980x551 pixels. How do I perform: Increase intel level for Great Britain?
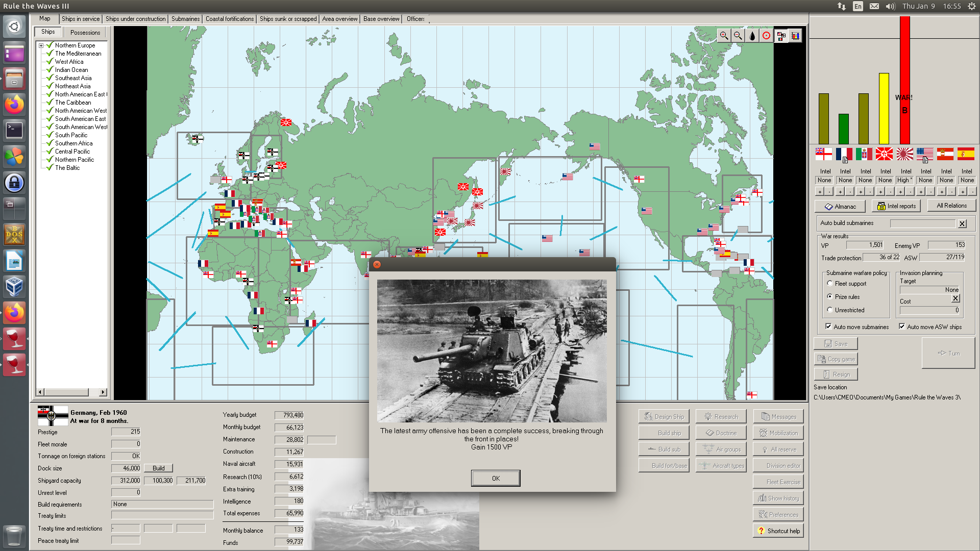(x=820, y=192)
